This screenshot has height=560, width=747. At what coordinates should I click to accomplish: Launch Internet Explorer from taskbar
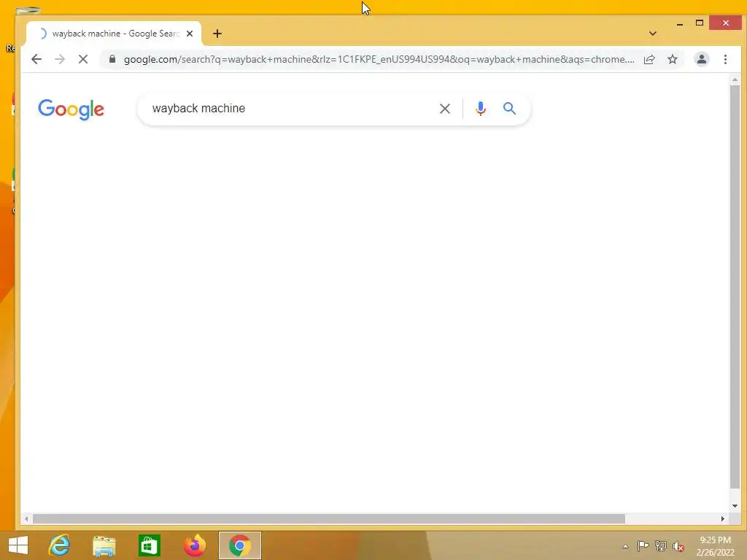click(60, 545)
